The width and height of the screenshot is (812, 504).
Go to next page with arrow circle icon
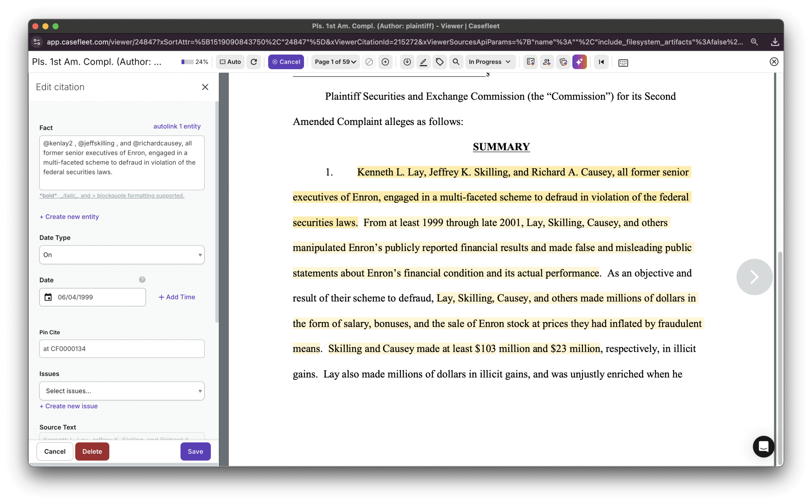click(385, 62)
